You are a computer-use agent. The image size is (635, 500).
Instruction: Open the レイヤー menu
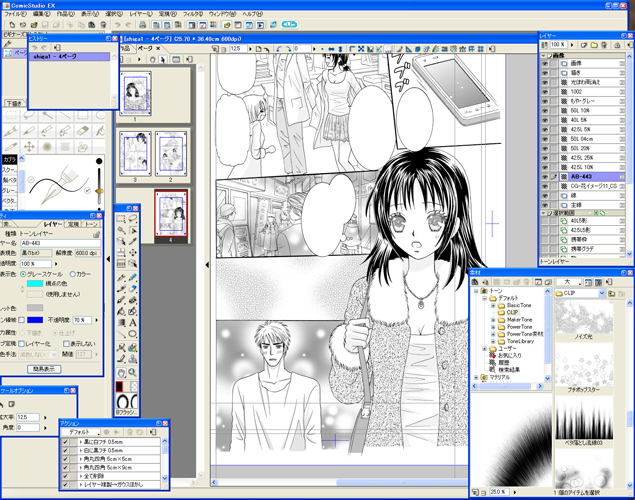point(141,14)
